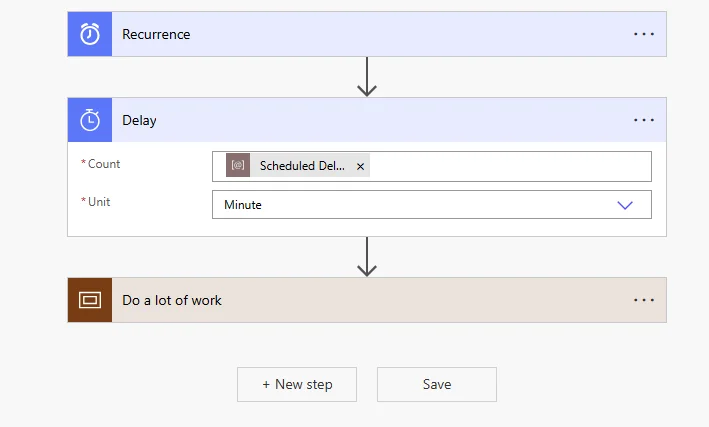Viewport: 709px width, 427px height.
Task: Expand the Recurrence step header
Action: [367, 34]
